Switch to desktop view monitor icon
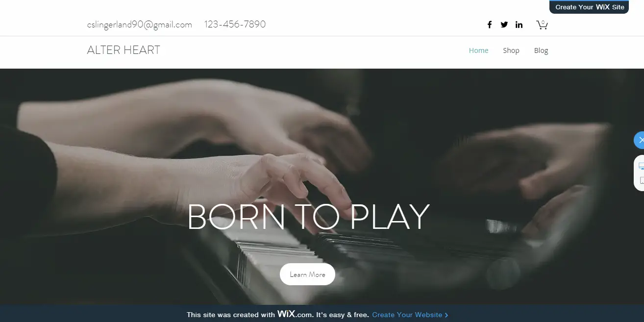The height and width of the screenshot is (322, 644). click(x=641, y=167)
